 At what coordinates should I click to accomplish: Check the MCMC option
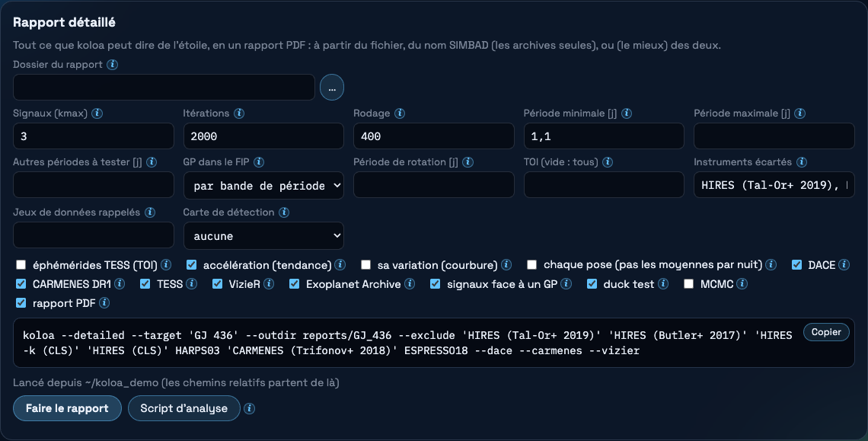(x=688, y=283)
